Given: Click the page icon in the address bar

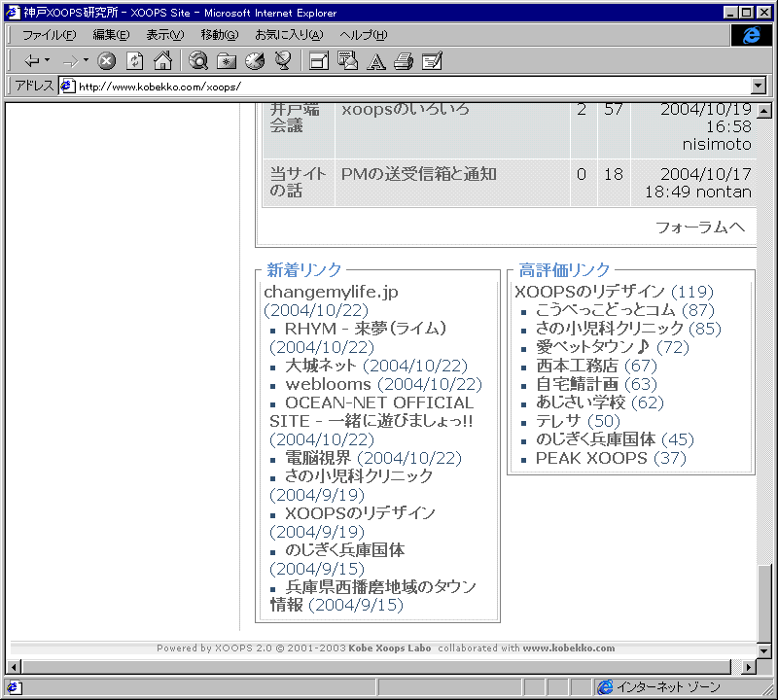Looking at the screenshot, I should click(x=67, y=87).
